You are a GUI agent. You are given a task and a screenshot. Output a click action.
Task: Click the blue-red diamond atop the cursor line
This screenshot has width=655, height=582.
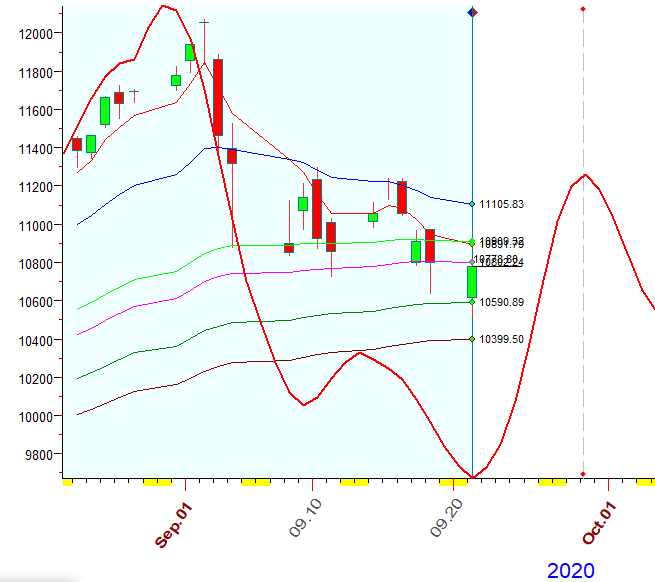pyautogui.click(x=472, y=12)
